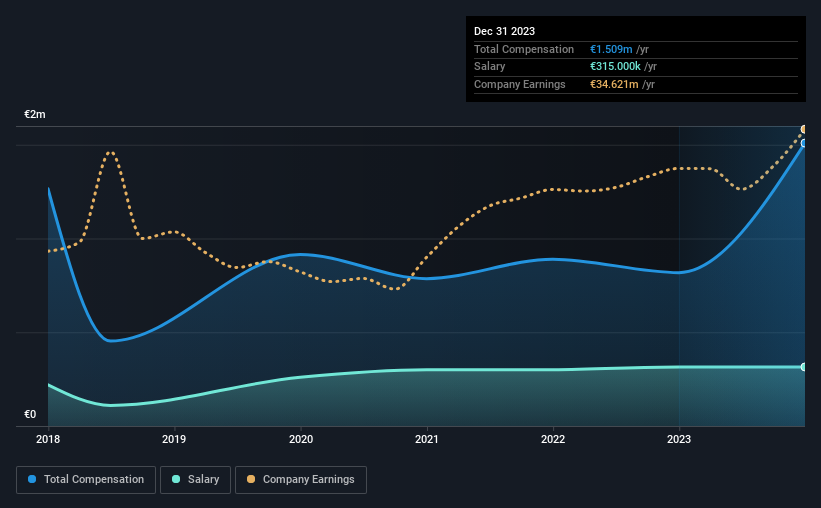The height and width of the screenshot is (508, 821).
Task: Select the blue Total Compensation endpoint marker
Action: coord(803,143)
